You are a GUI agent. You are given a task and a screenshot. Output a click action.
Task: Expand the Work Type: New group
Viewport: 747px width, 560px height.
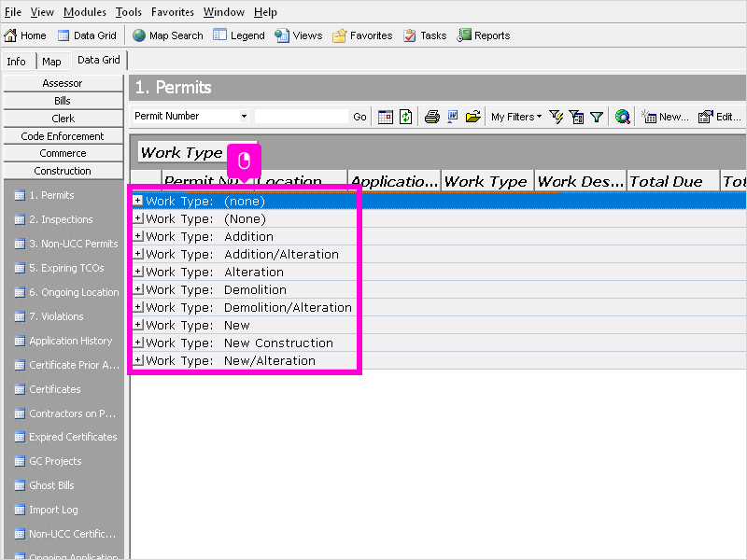click(x=137, y=324)
